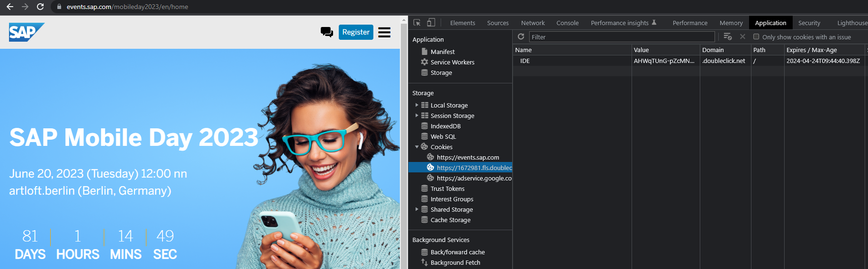Viewport: 868px width, 269px height.
Task: Open the Lighthouse tab
Action: coord(852,23)
